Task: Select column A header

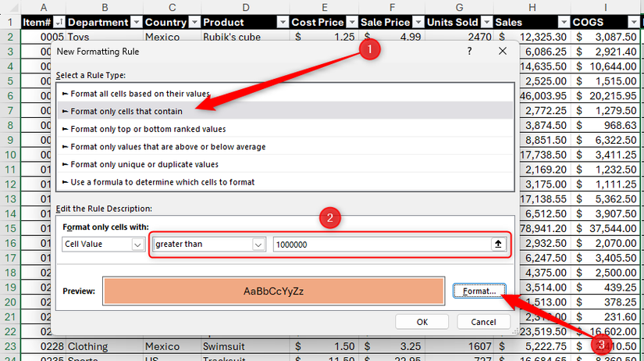Action: (x=43, y=7)
